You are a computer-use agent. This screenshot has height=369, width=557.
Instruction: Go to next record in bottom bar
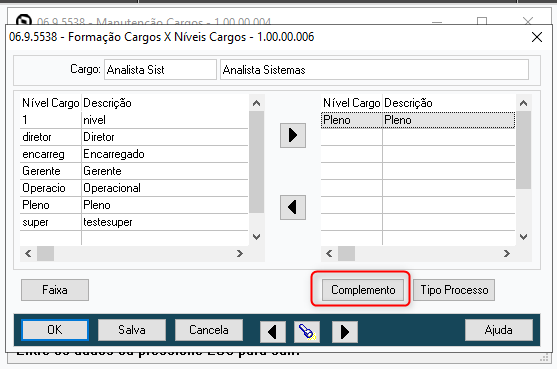pyautogui.click(x=345, y=332)
